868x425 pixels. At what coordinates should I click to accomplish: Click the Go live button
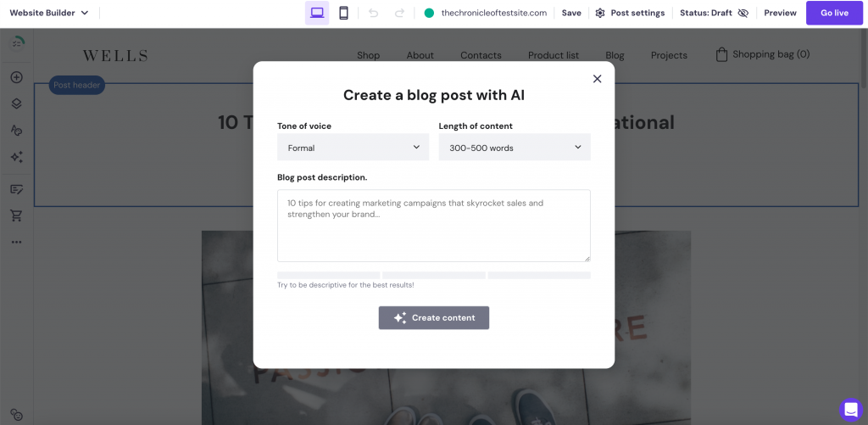pos(834,13)
